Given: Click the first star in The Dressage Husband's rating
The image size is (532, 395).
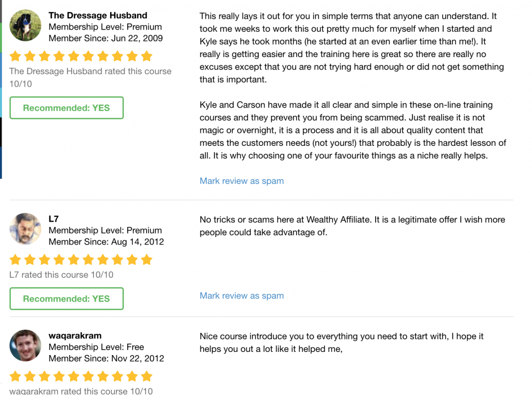Looking at the screenshot, I should pos(16,56).
